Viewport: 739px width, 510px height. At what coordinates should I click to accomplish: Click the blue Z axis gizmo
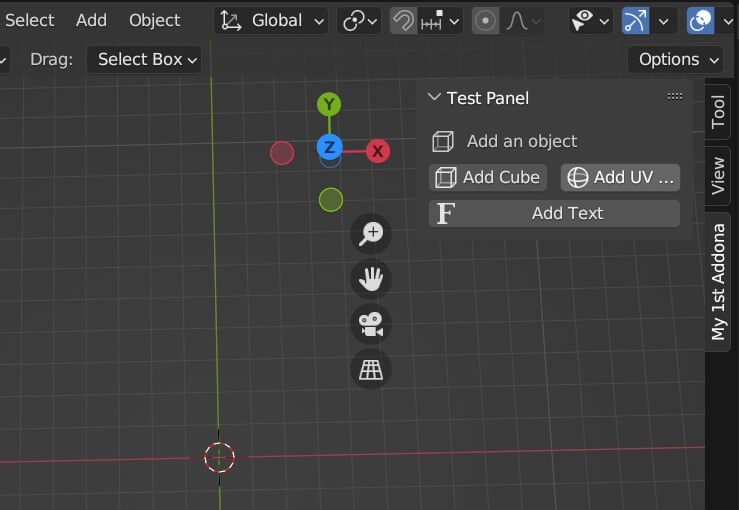pyautogui.click(x=330, y=148)
